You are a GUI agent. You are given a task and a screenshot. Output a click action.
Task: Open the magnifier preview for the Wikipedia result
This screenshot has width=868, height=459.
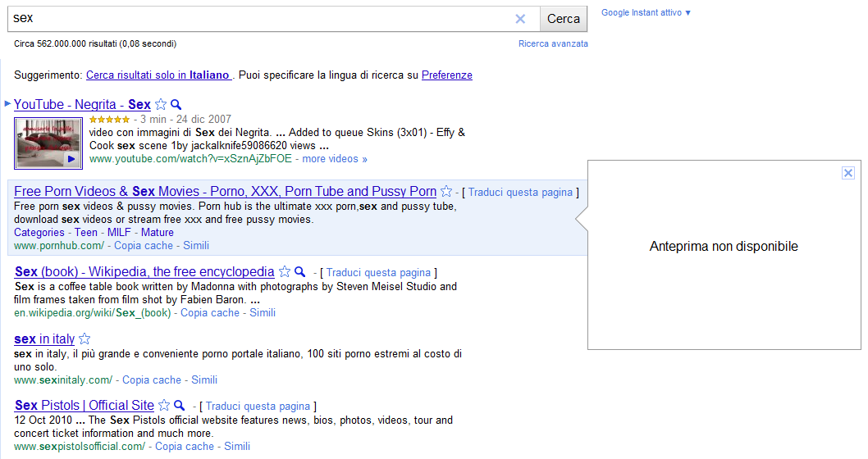tap(300, 271)
